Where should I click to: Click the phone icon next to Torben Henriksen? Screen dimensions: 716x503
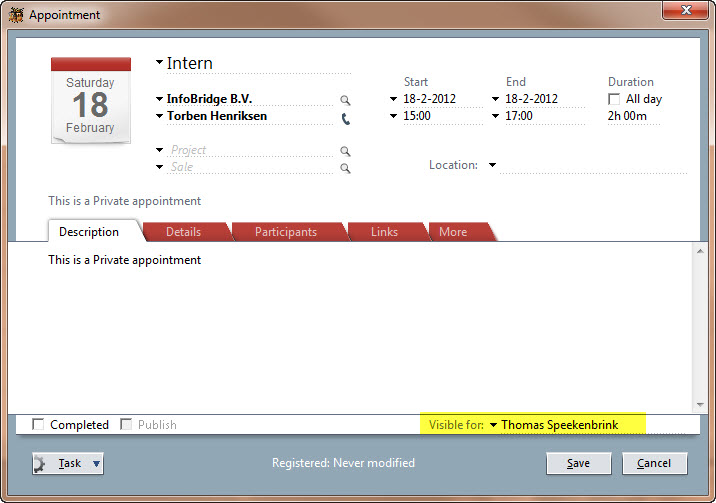point(346,119)
